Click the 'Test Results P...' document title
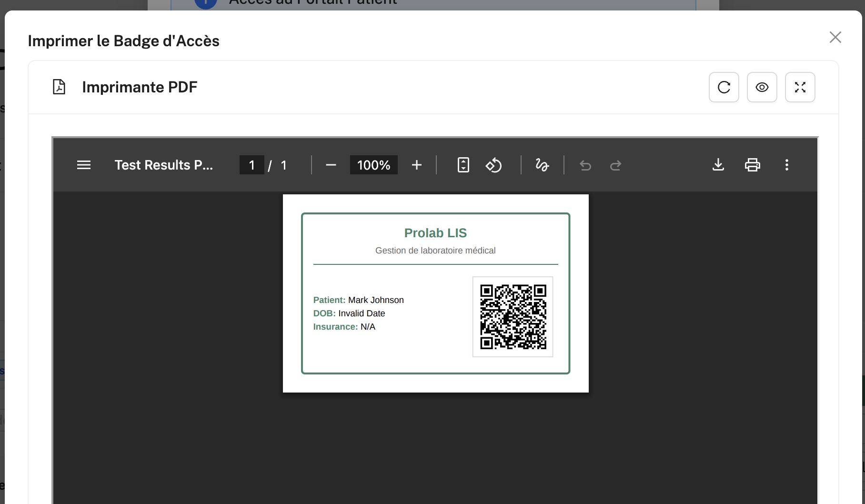 pos(164,165)
